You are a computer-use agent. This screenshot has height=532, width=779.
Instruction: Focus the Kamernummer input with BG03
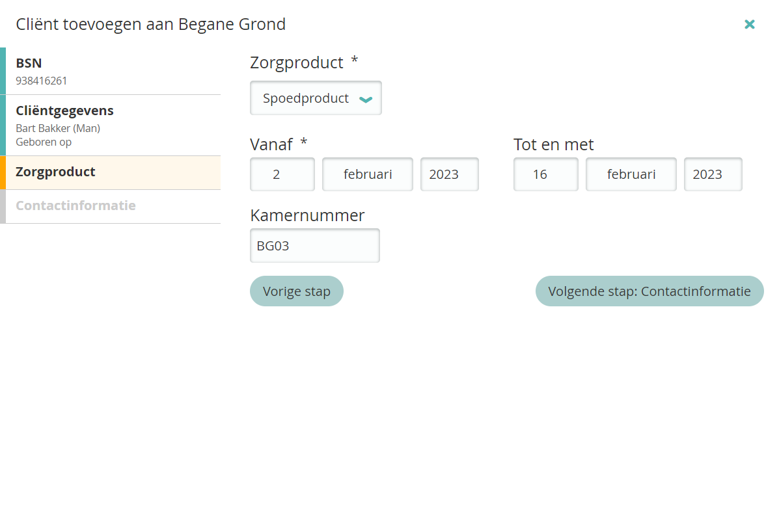pos(314,246)
